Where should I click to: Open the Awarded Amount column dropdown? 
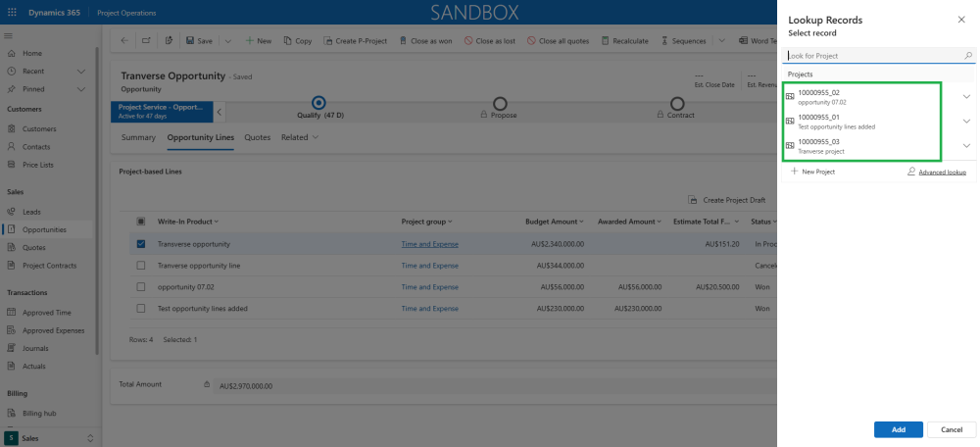(659, 222)
